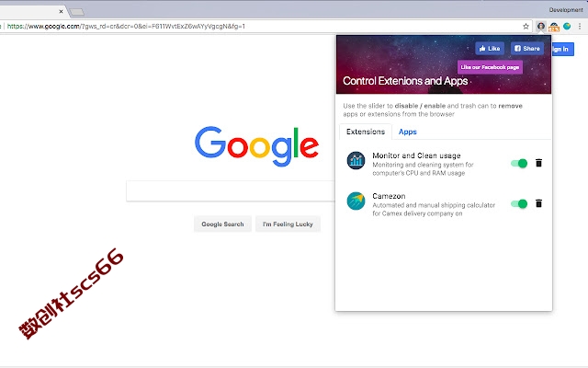This screenshot has width=588, height=368.
Task: Click the Camezon extension list icon
Action: coord(356,201)
